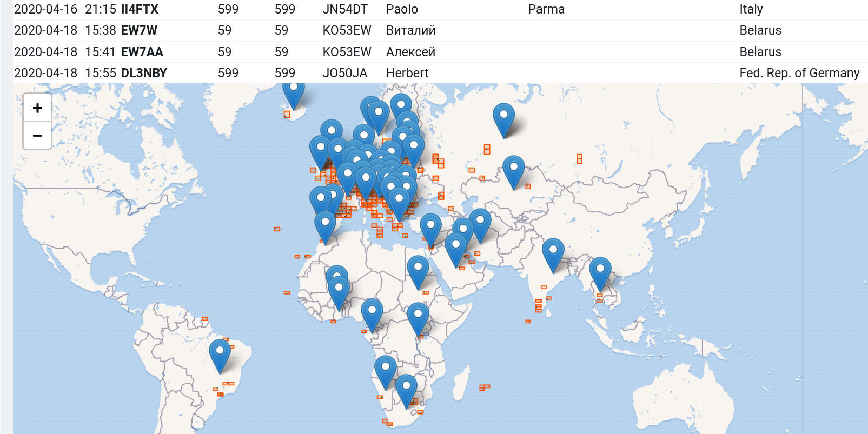Screen dimensions: 868x434
Task: Select the map marker over Brazil
Action: coord(220,354)
